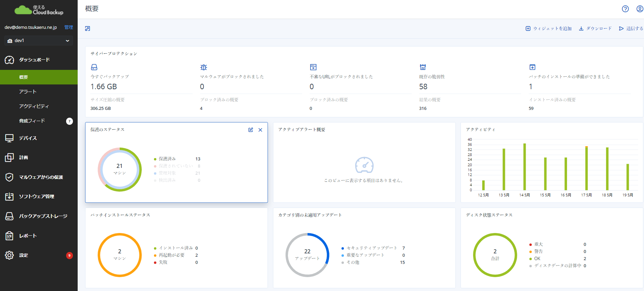Click the malware blocked bug icon
The image size is (644, 291).
(x=203, y=67)
